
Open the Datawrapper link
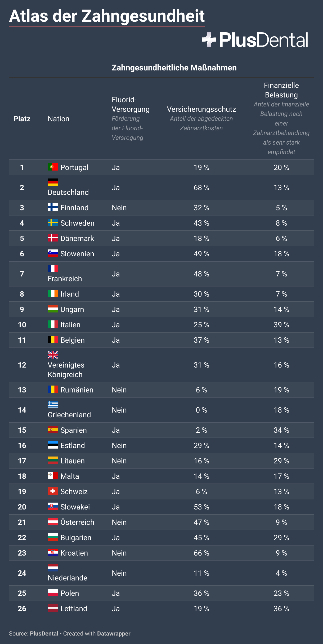click(x=114, y=634)
